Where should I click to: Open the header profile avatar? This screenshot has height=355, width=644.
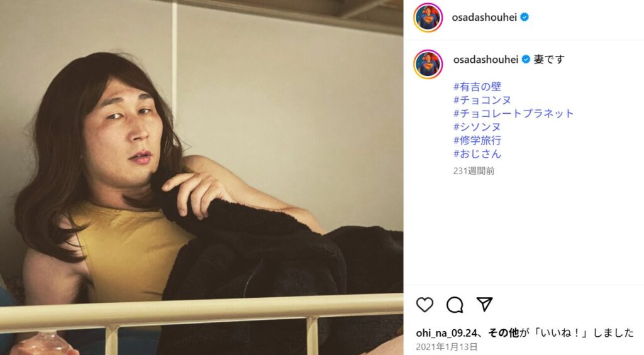[428, 17]
